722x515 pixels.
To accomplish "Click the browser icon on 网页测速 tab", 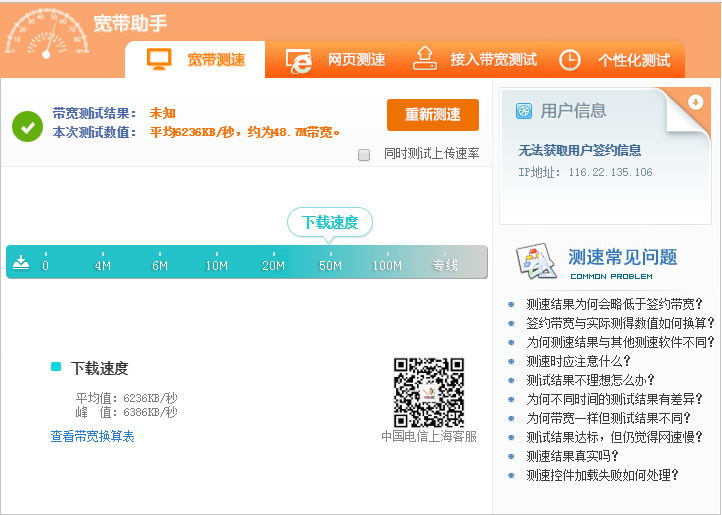I will coord(299,60).
